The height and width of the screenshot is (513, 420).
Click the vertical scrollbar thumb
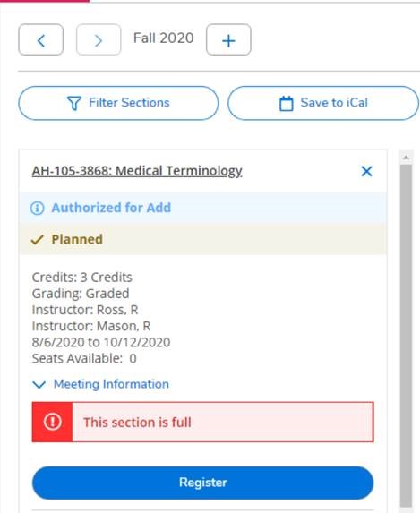pos(406,336)
